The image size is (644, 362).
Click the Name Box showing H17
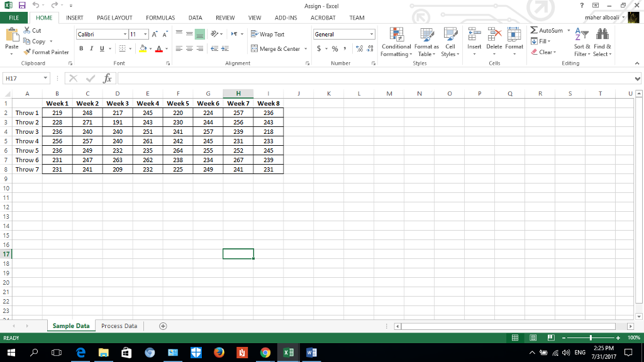(23, 79)
